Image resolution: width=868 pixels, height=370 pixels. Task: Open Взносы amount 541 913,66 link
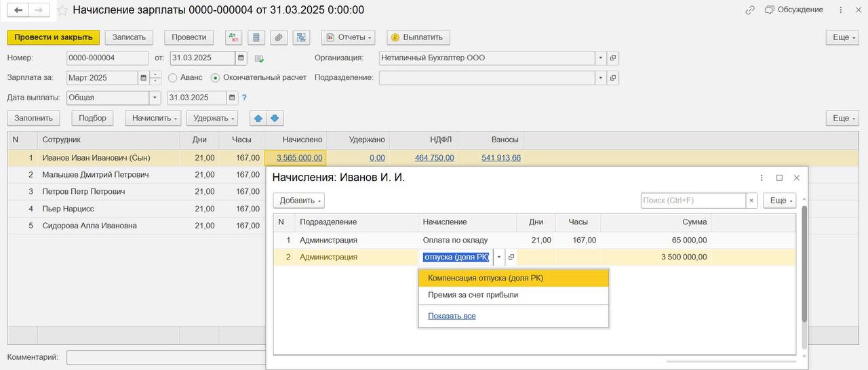(501, 158)
